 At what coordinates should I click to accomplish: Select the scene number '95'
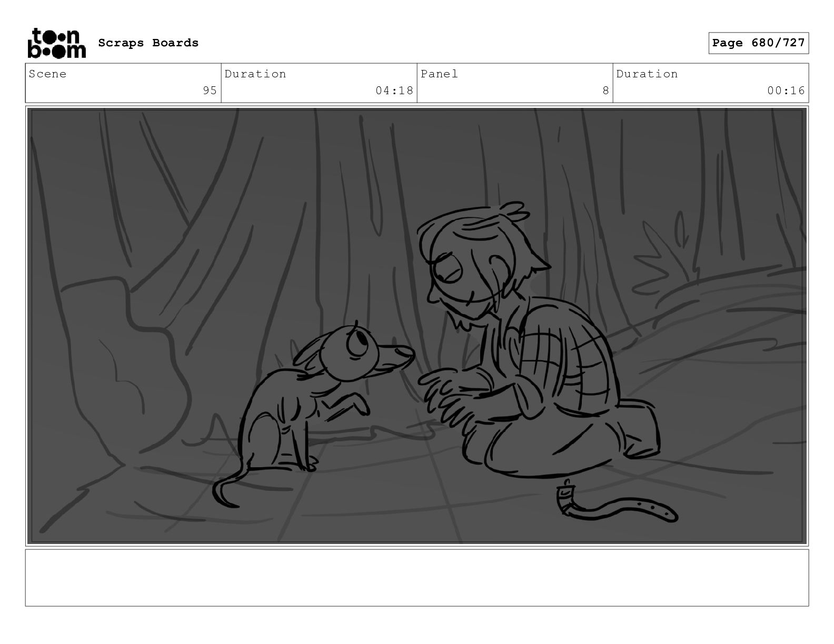tap(210, 90)
